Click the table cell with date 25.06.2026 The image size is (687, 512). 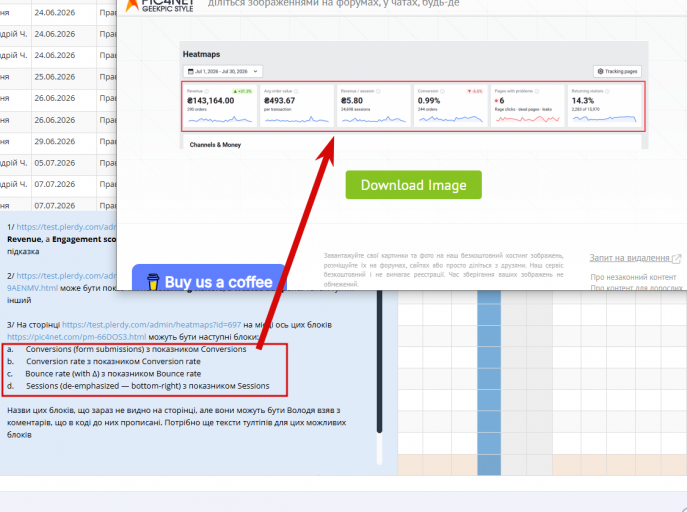[x=64, y=77]
